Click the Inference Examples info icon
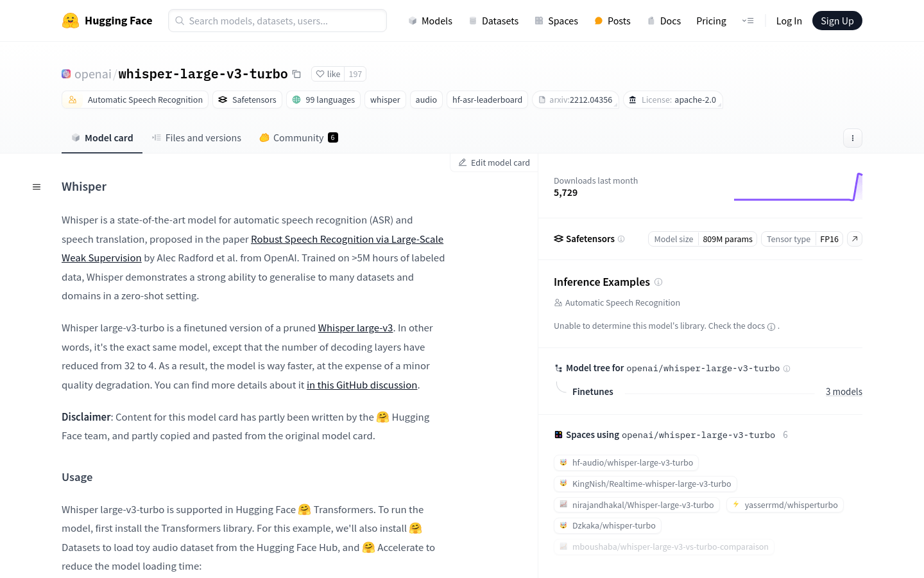924x578 pixels. 658,282
